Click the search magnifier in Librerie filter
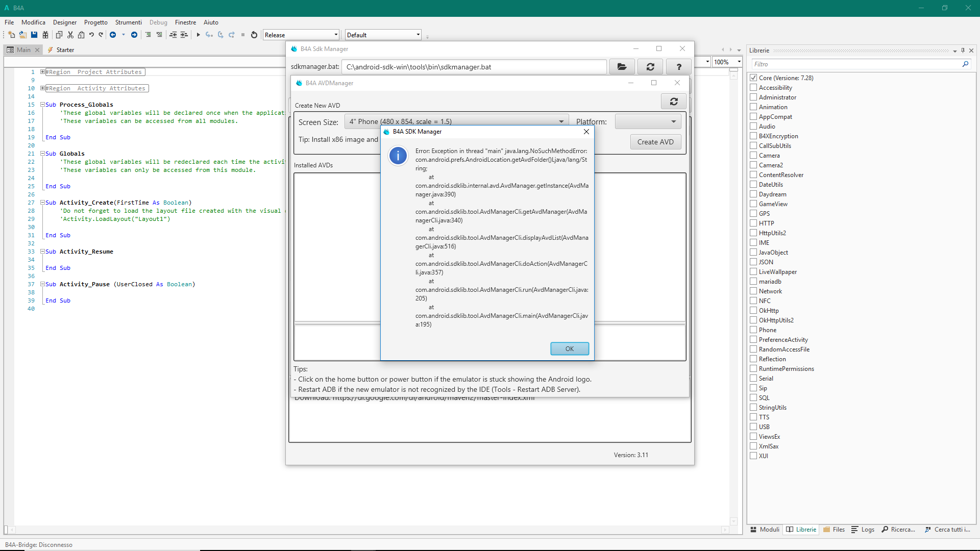The image size is (980, 551). pyautogui.click(x=965, y=64)
